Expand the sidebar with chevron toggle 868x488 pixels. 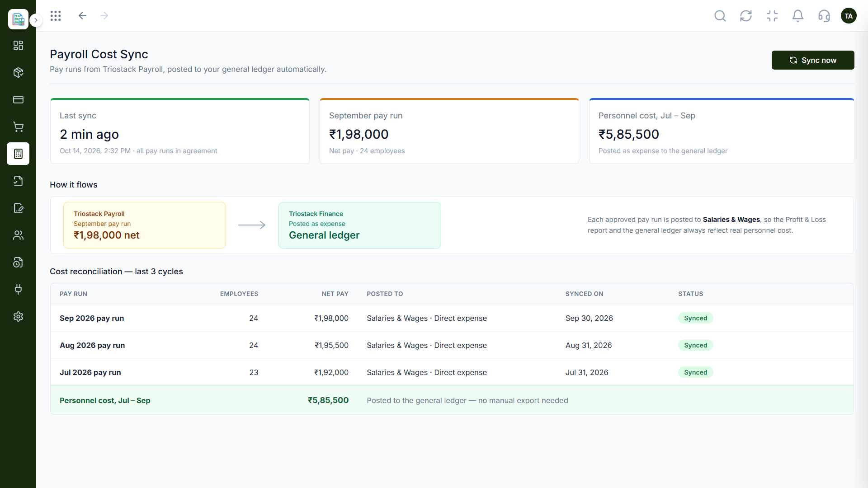coord(36,20)
